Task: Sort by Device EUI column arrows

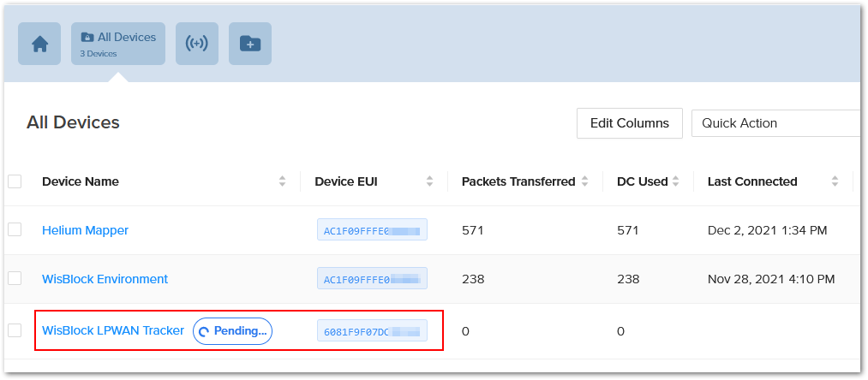Action: tap(430, 181)
